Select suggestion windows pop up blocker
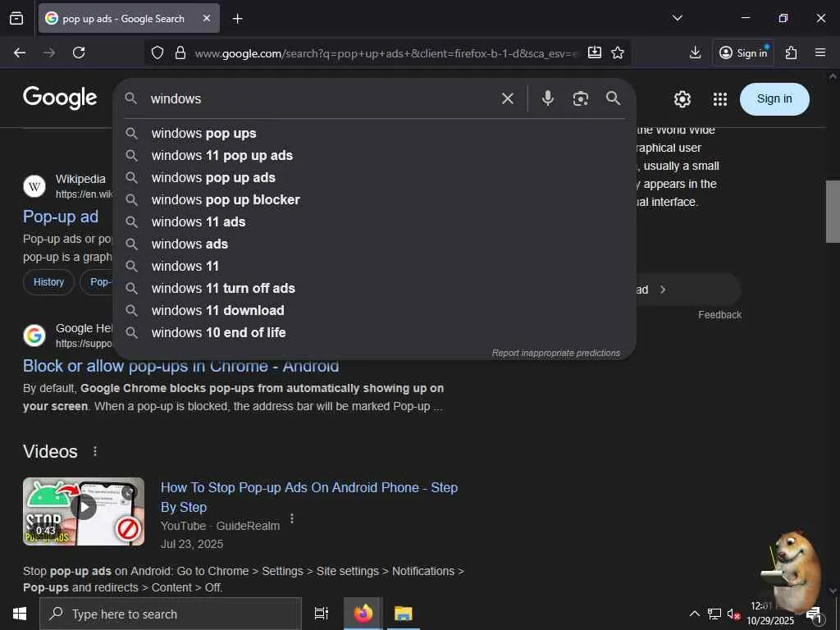The height and width of the screenshot is (630, 840). tap(374, 200)
